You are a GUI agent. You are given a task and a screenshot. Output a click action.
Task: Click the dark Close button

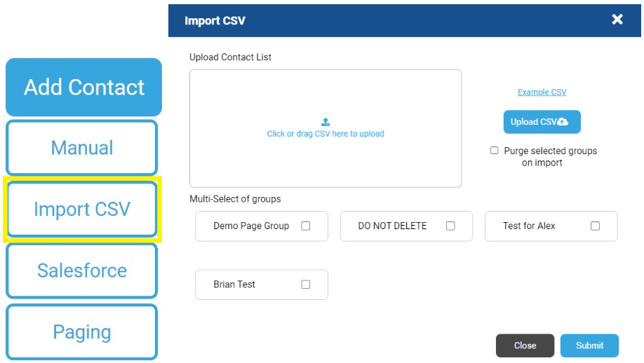click(525, 345)
